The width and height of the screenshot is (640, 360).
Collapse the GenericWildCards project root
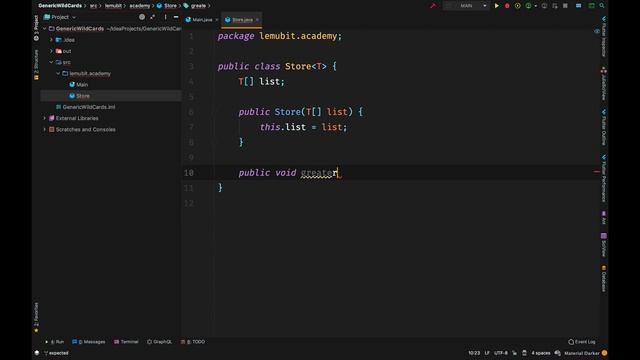click(x=45, y=29)
